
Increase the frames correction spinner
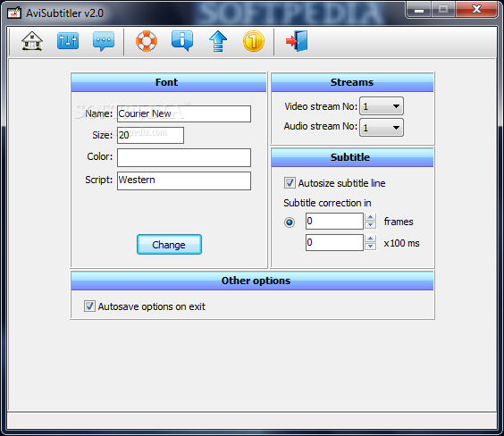(371, 217)
